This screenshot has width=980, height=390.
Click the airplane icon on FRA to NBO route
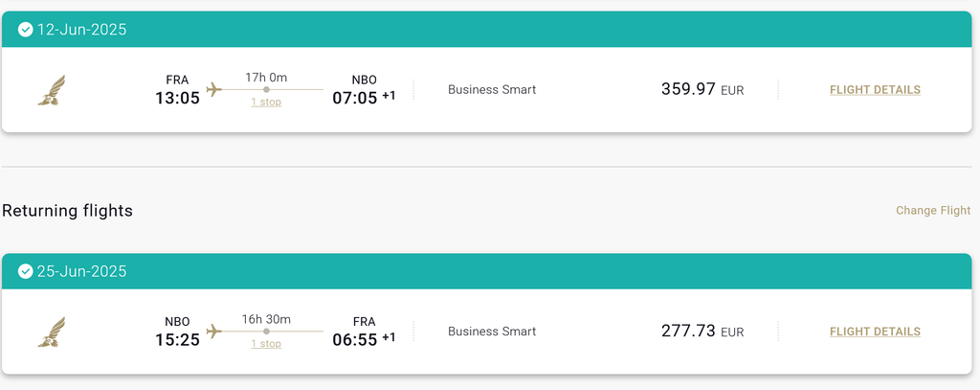[x=214, y=89]
